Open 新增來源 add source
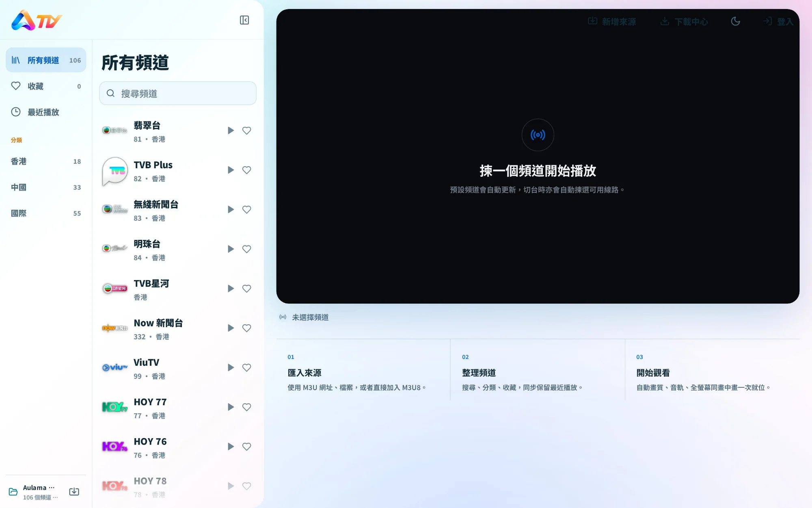This screenshot has width=812, height=508. point(612,21)
